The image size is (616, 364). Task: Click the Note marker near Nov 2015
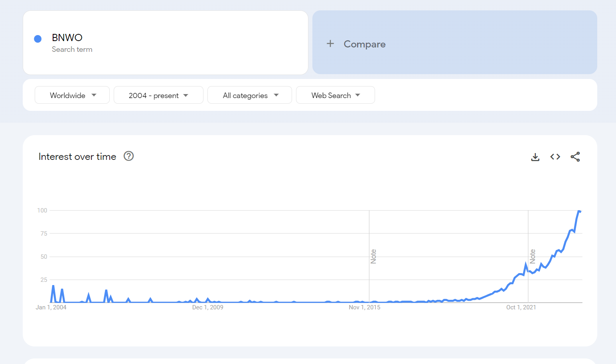373,256
